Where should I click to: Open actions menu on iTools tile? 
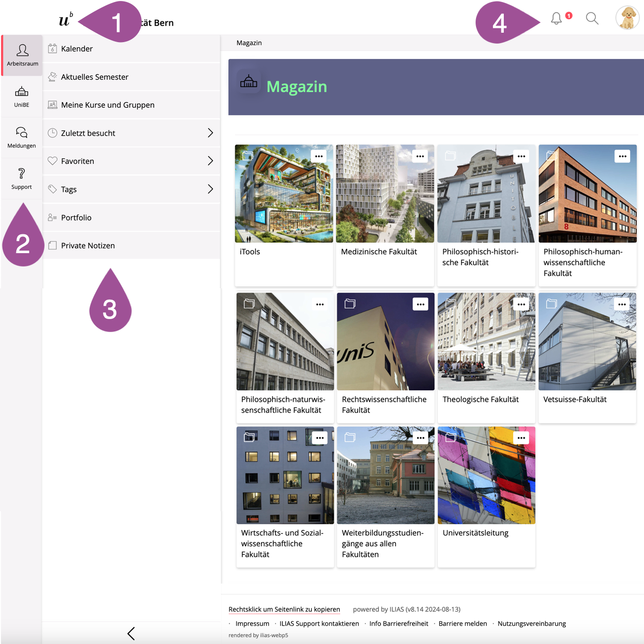click(x=319, y=157)
